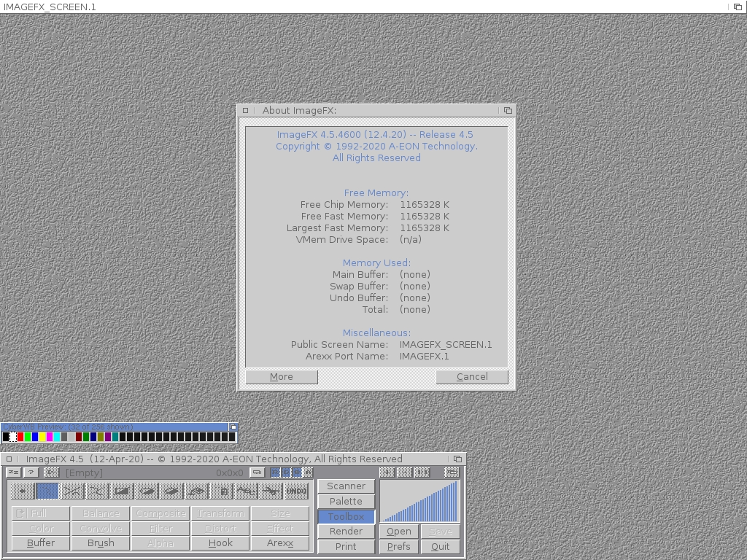Pick the red swatch in CyberWB Preview
The height and width of the screenshot is (560, 747).
coord(20,437)
